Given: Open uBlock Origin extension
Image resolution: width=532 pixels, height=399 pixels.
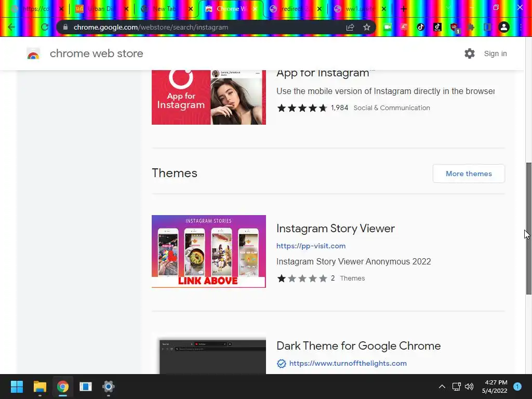Looking at the screenshot, I should click(x=454, y=28).
